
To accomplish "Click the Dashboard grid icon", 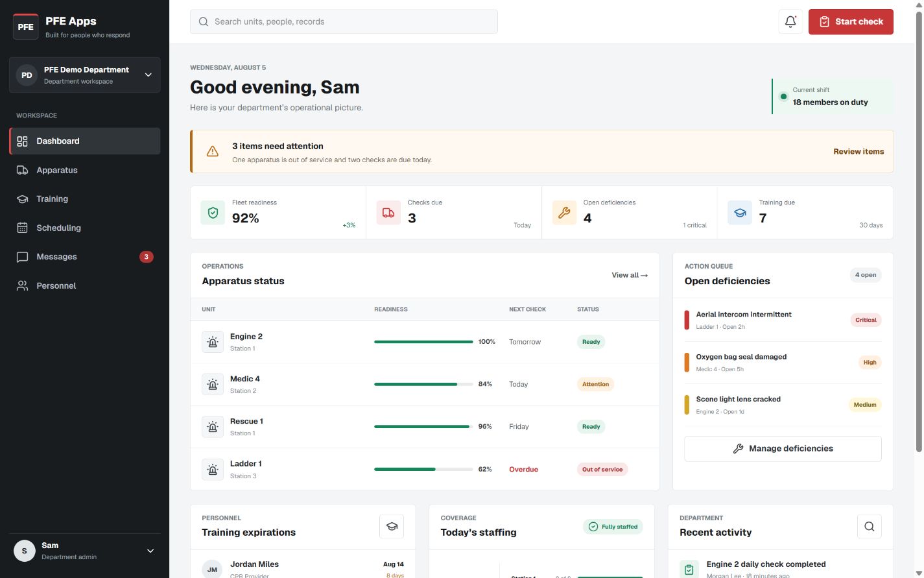I will coord(22,141).
